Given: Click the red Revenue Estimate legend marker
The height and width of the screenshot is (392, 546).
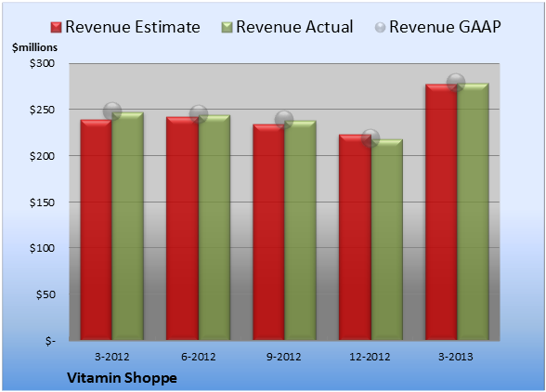Looking at the screenshot, I should [56, 27].
